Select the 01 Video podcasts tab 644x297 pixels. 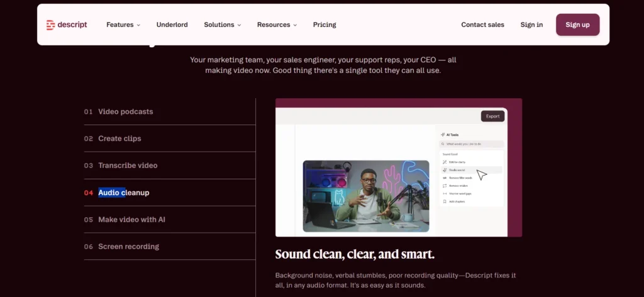click(170, 112)
